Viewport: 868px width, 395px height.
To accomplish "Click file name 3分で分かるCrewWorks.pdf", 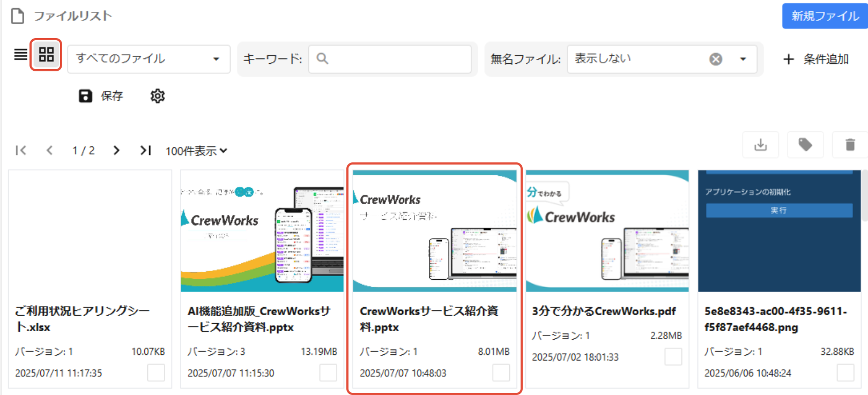I will [604, 311].
